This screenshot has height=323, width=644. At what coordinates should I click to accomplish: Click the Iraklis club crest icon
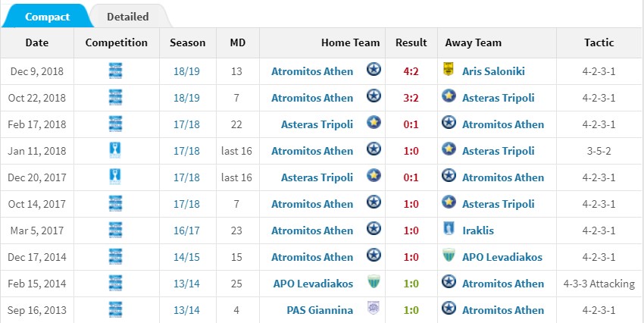pyautogui.click(x=449, y=228)
